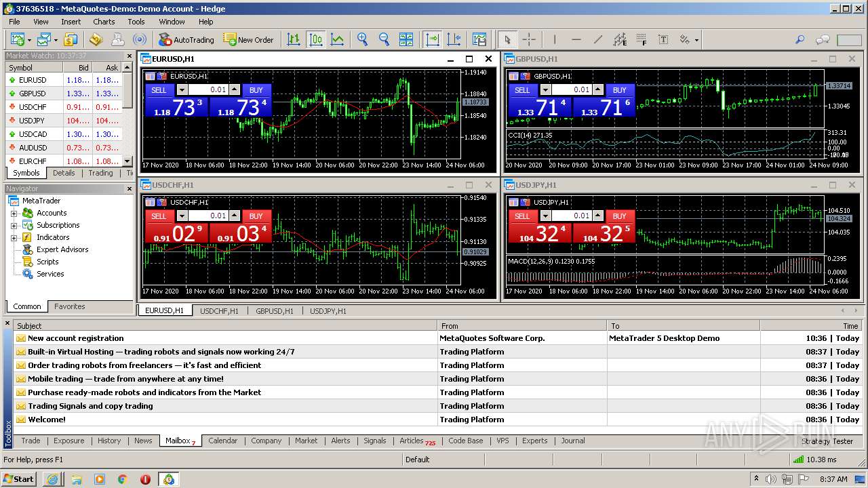This screenshot has width=868, height=488.
Task: Switch chart to candlesticks type
Action: [316, 39]
